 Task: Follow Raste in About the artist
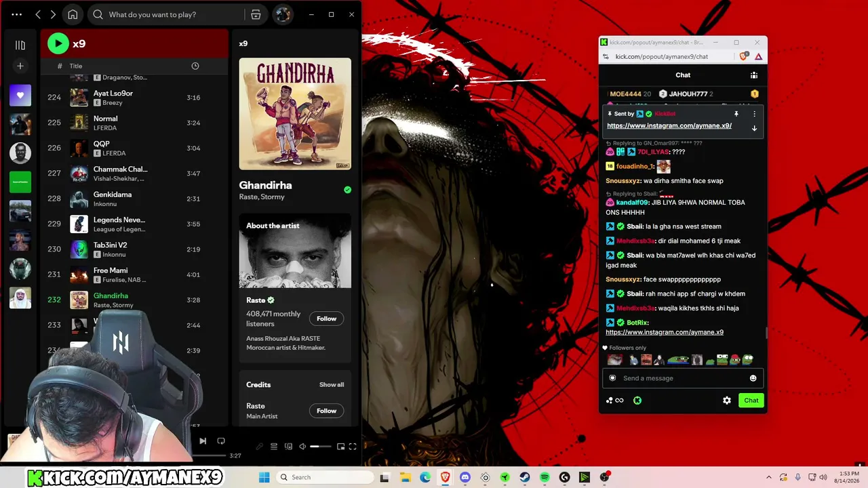[x=326, y=319]
